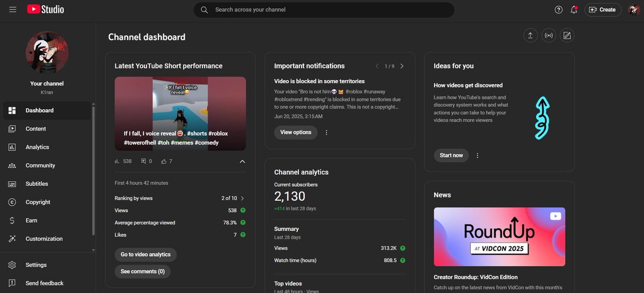Click the Upload videos icon
The width and height of the screenshot is (644, 293).
[x=530, y=36]
